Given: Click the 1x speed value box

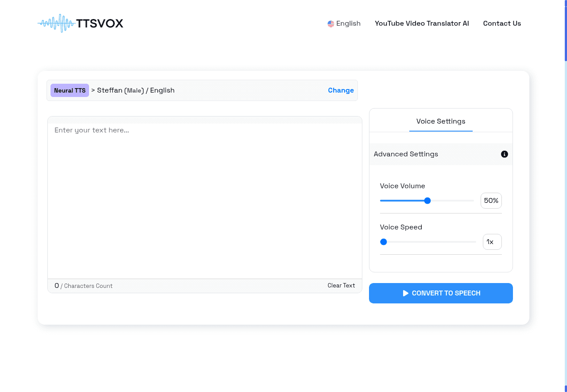Looking at the screenshot, I should pos(492,241).
